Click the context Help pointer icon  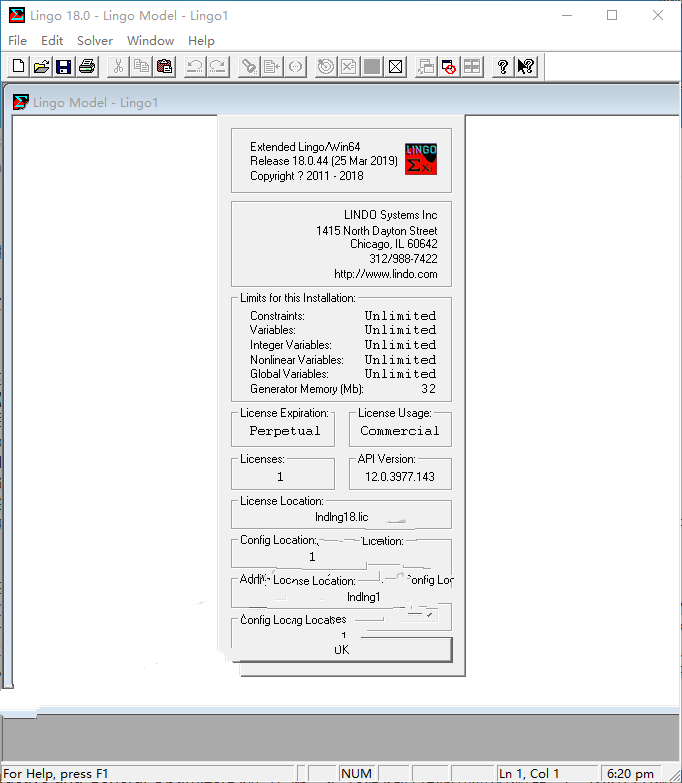coord(526,66)
